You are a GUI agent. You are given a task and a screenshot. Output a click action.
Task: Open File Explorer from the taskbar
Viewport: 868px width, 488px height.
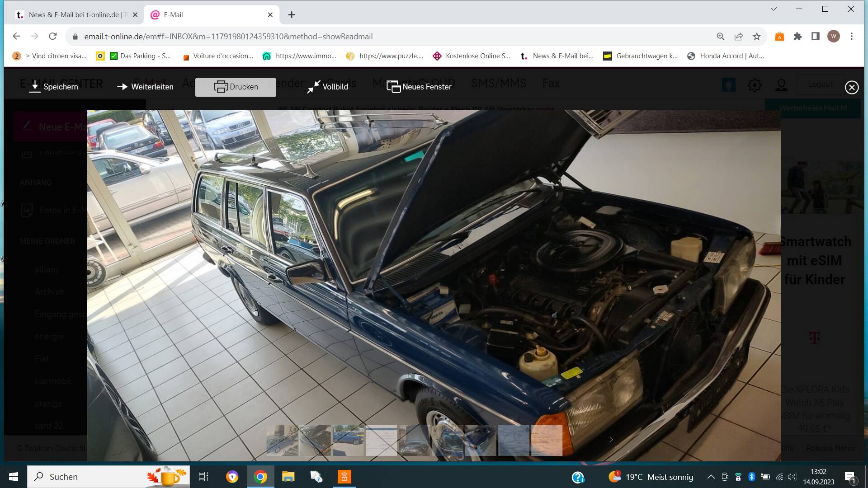point(288,477)
